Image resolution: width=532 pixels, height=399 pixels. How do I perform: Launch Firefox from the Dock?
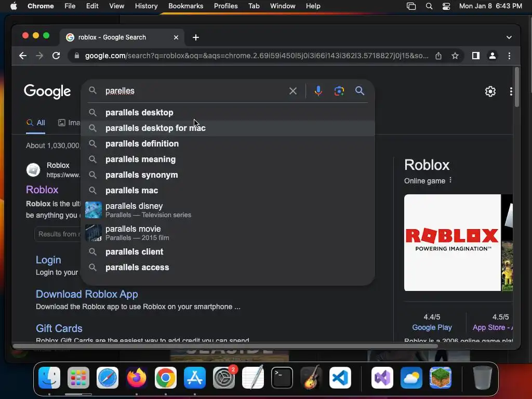[137, 377]
